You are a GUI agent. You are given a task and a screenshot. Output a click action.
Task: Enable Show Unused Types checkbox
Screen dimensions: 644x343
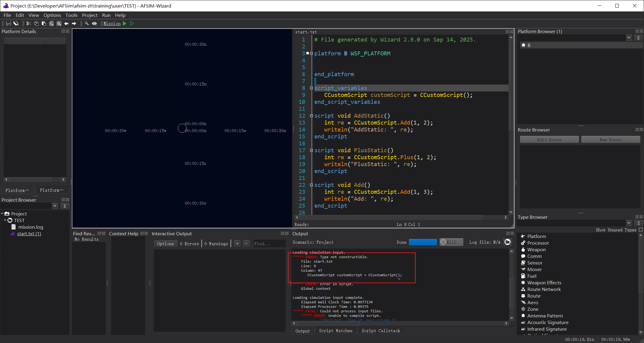641,230
